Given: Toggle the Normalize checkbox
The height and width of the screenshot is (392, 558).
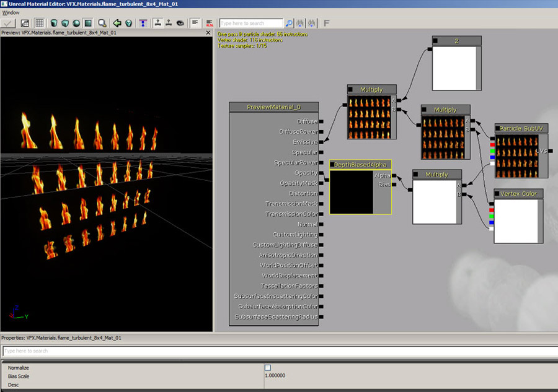Looking at the screenshot, I should [x=268, y=368].
